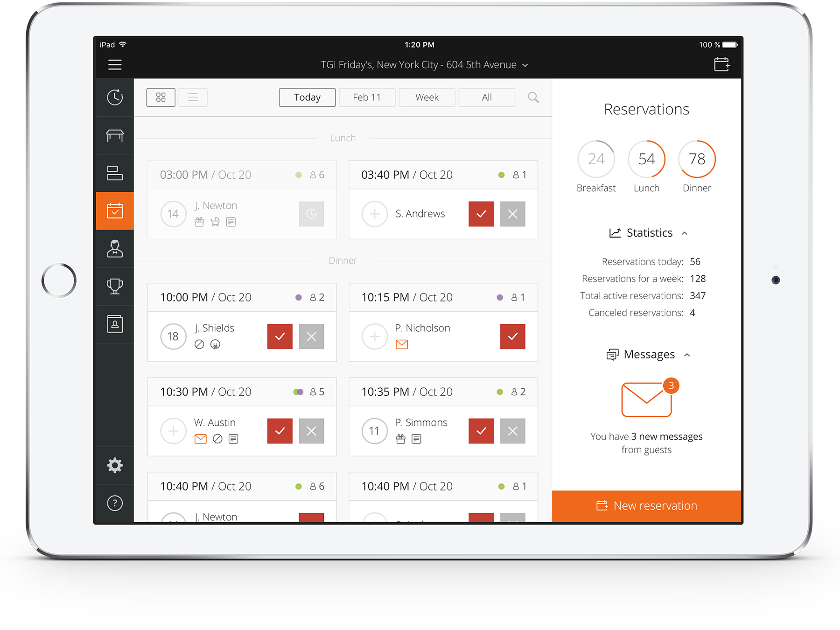Click the notes icon on W. Austin card
Viewport: 840px width, 630px height.
pyautogui.click(x=233, y=439)
